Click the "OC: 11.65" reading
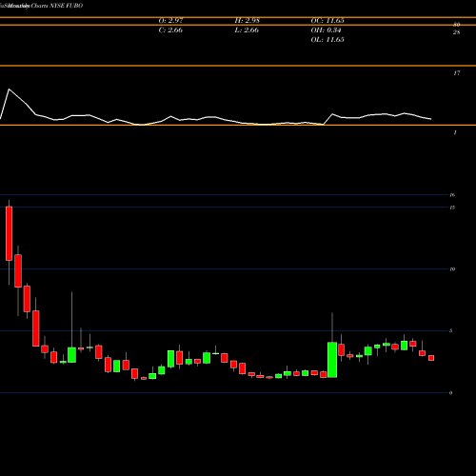The image size is (476, 476). pos(327,21)
